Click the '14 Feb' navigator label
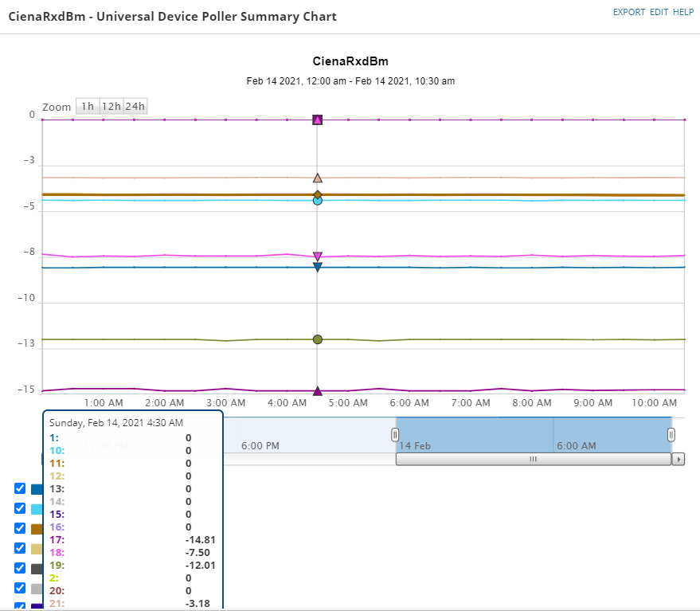This screenshot has height=611, width=700. [415, 446]
